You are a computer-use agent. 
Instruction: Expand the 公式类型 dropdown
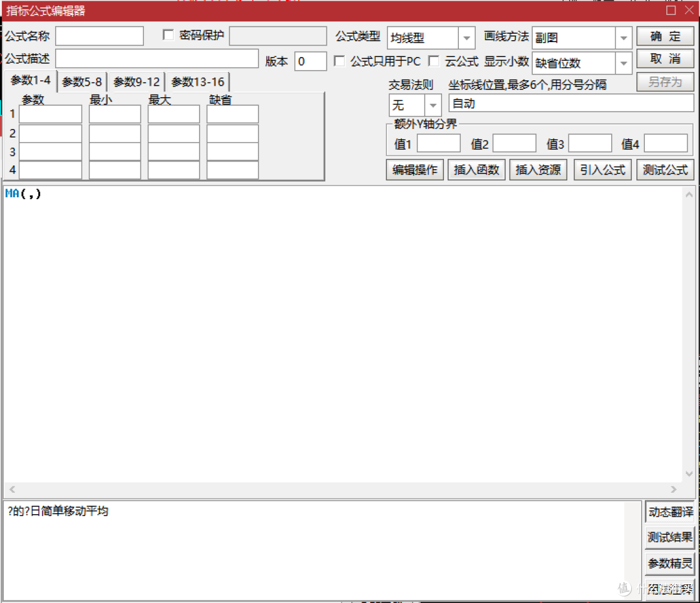[x=467, y=38]
